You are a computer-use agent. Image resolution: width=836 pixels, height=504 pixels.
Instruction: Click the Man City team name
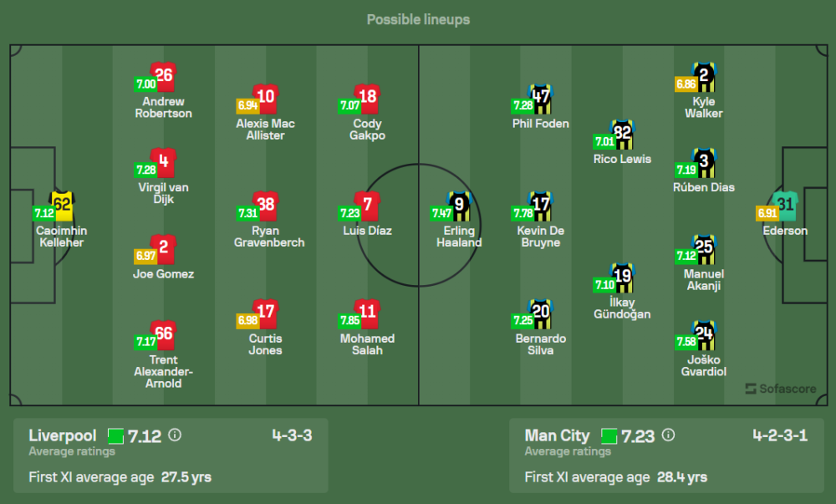point(557,435)
